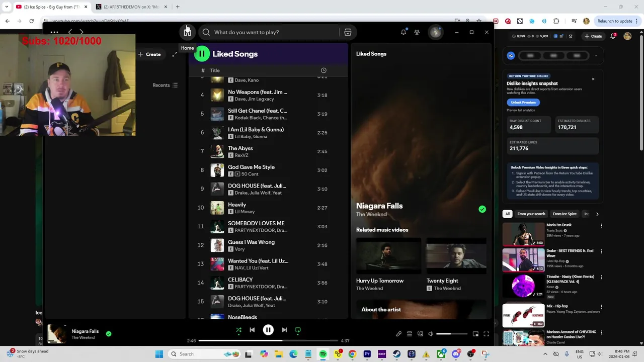Open Chrome extensions puzzle icon
644x362 pixels.
tap(556, 21)
